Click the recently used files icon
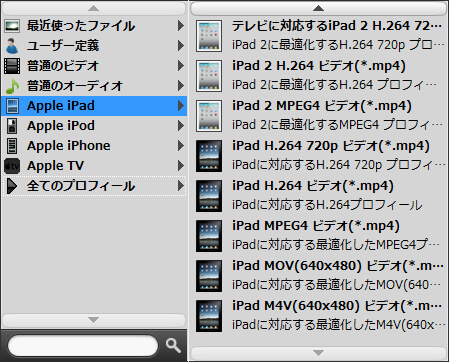The height and width of the screenshot is (362, 449). point(12,26)
